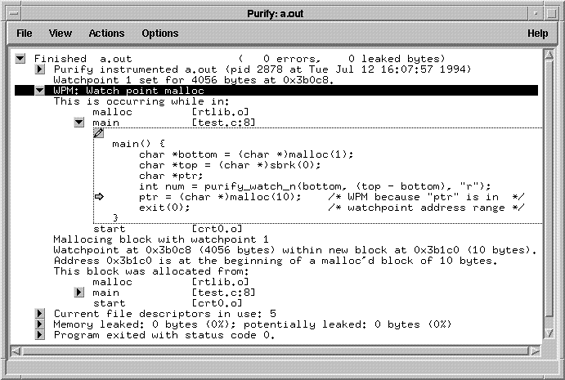Open the File menu
Image resolution: width=565 pixels, height=380 pixels.
(x=24, y=33)
